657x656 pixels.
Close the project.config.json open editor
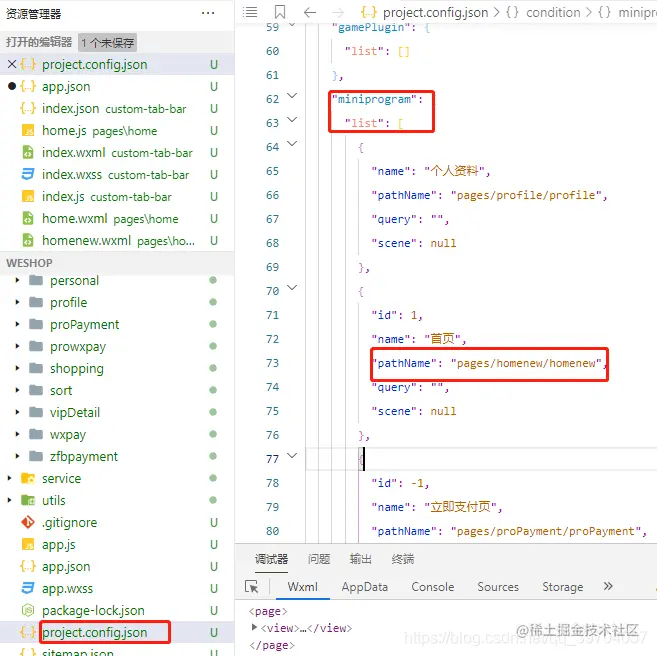[12, 65]
